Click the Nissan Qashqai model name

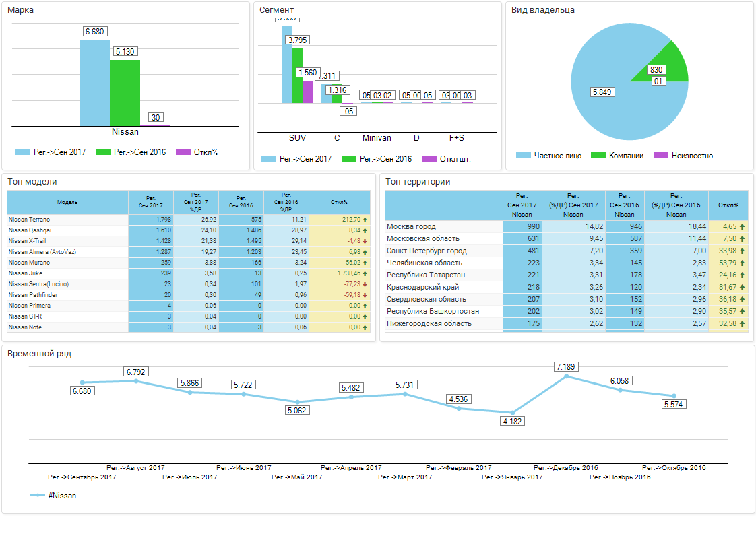[30, 230]
